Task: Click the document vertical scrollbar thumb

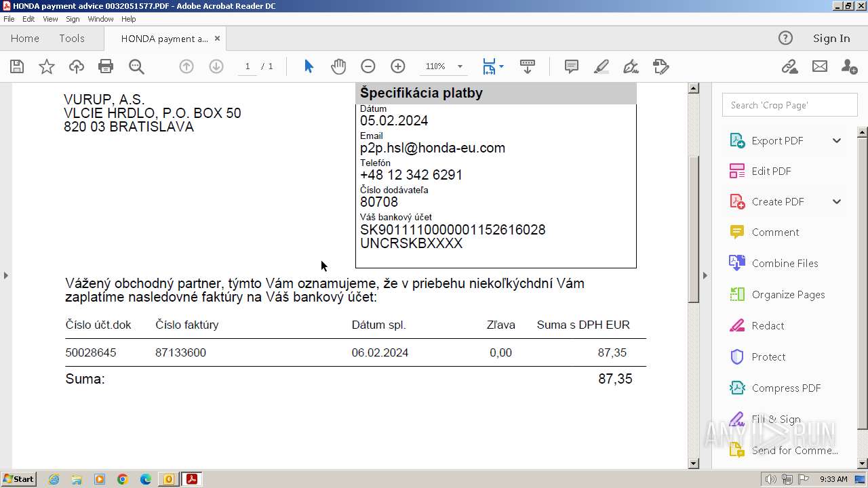Action: pos(693,229)
